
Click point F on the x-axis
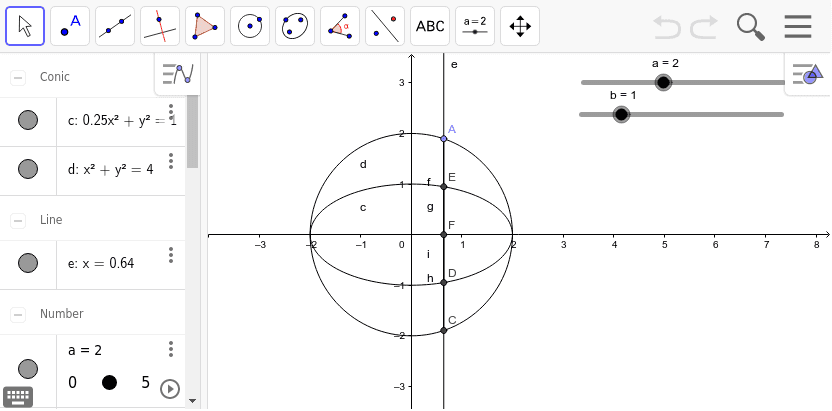pos(444,234)
